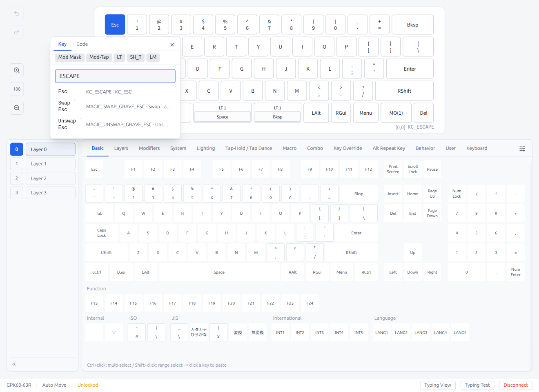
Task: Switch to the Code tab
Action: coord(82,44)
